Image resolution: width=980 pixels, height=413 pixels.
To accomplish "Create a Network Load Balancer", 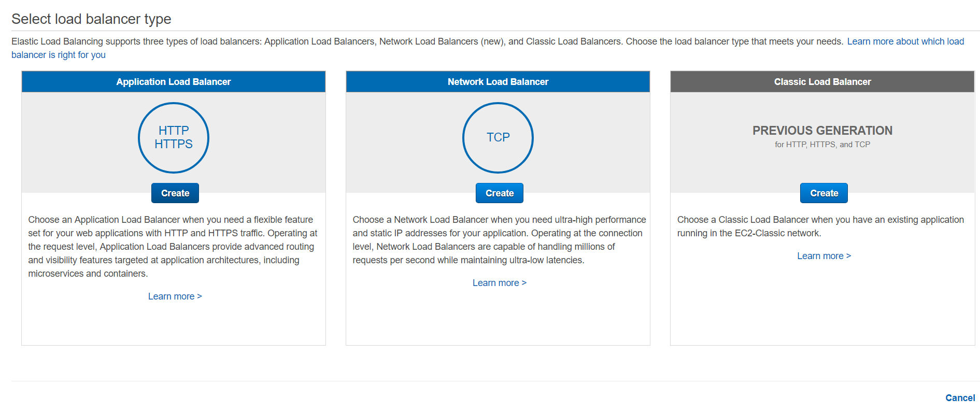I will pyautogui.click(x=500, y=193).
